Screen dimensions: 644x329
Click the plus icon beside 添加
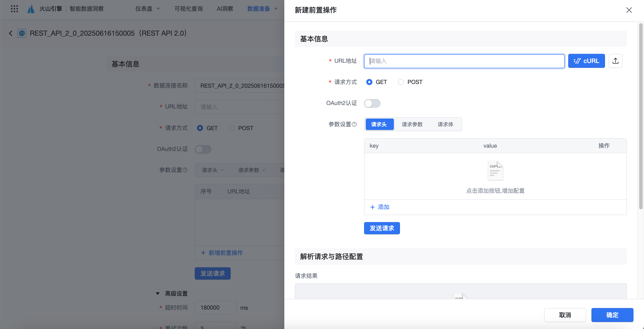(x=373, y=207)
